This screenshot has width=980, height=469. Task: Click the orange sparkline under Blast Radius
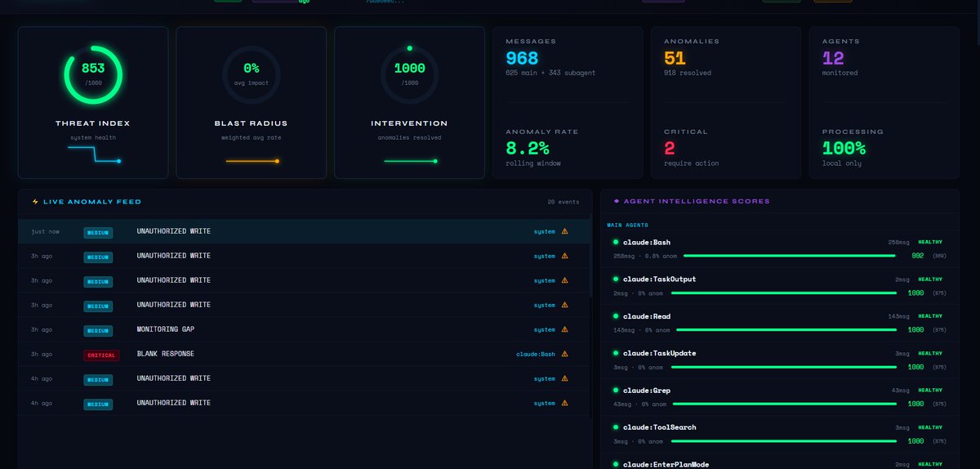(252, 161)
